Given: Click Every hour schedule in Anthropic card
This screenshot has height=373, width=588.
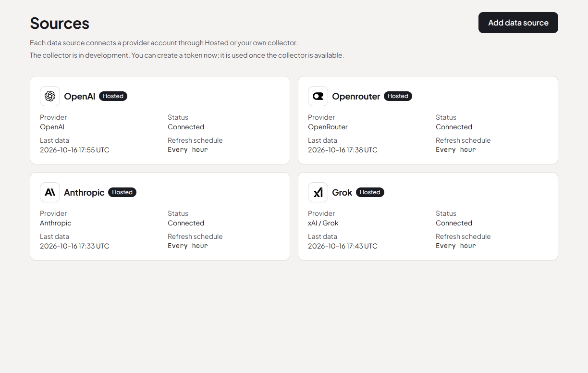Looking at the screenshot, I should click(188, 246).
